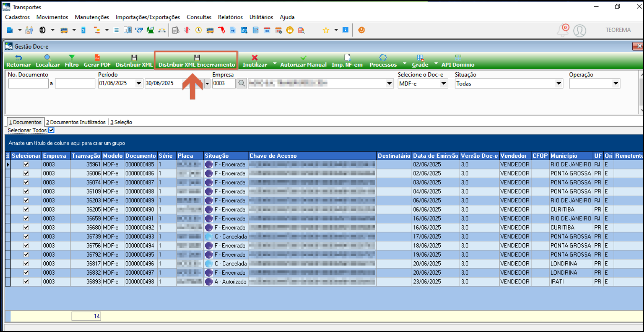Click the blue info square toolbar icon
Screen dimensions: 644x332
point(345,30)
